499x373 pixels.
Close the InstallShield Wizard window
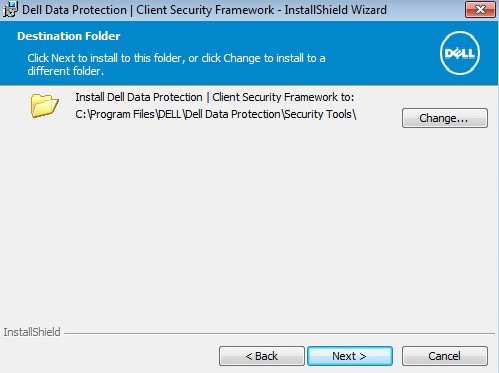click(480, 10)
